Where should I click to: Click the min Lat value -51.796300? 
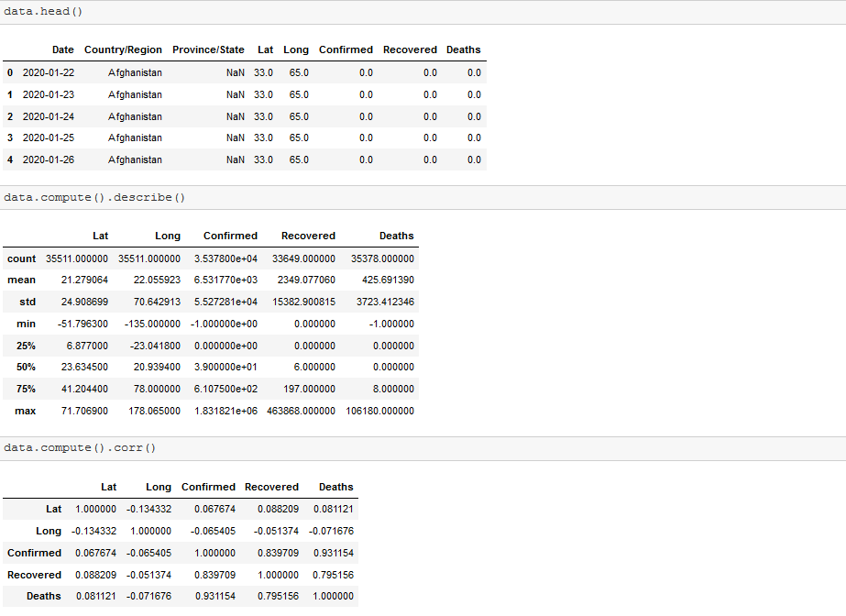tap(84, 324)
